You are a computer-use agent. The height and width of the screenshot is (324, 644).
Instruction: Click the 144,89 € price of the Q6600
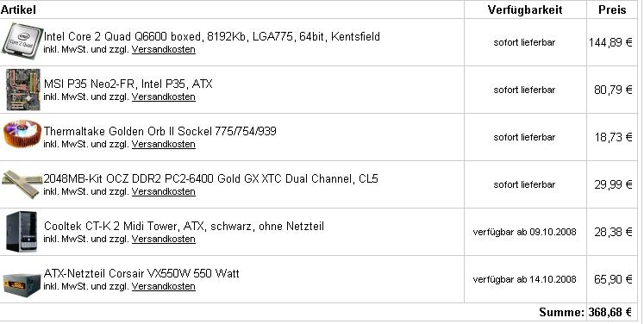pos(610,42)
